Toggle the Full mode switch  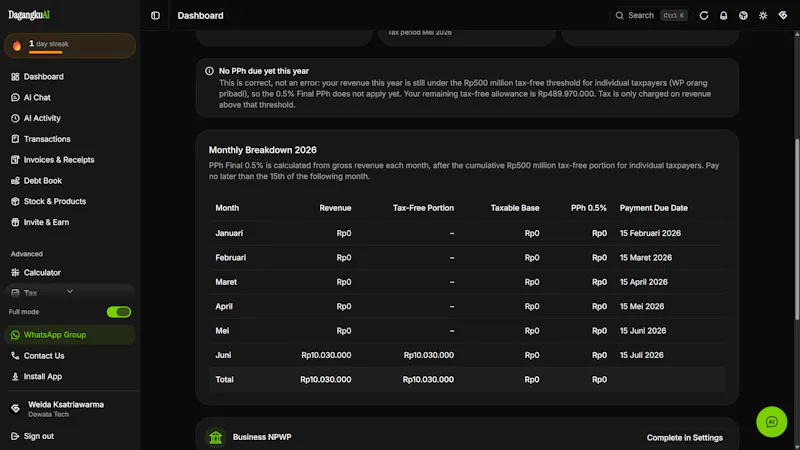119,312
